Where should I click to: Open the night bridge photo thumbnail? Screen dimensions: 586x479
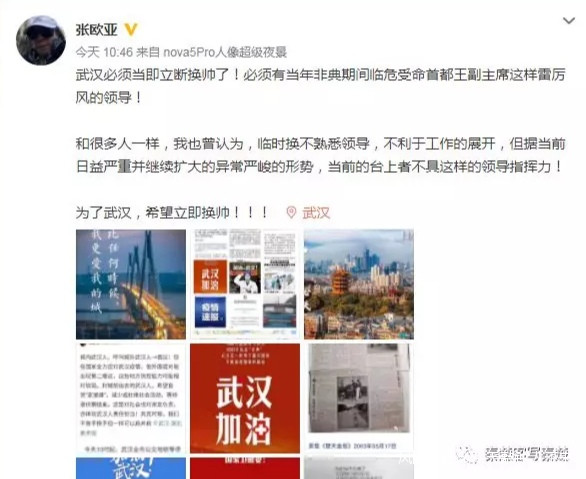coord(131,284)
